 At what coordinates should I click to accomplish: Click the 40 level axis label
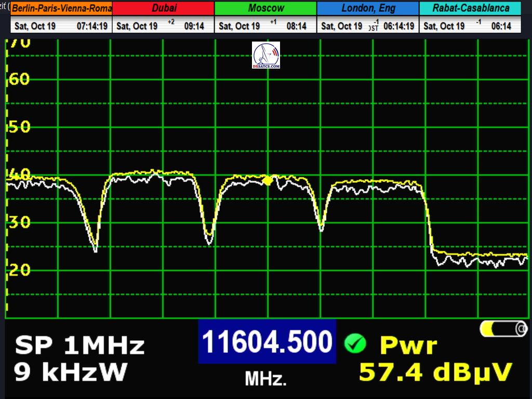coord(19,175)
